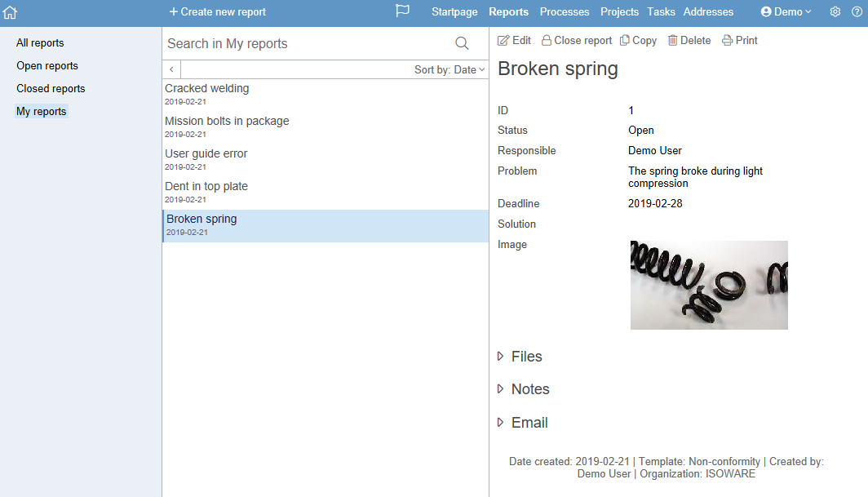Click the search magnifier icon
The image size is (868, 497).
pyautogui.click(x=462, y=43)
